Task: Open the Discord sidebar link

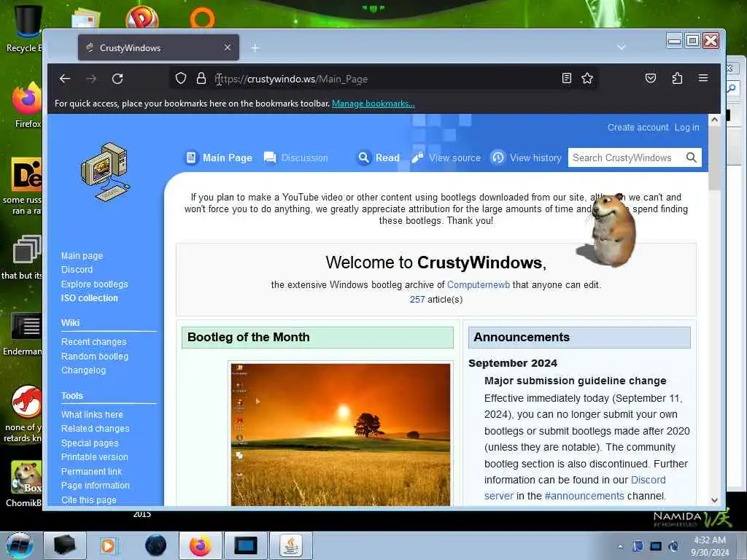Action: (77, 270)
